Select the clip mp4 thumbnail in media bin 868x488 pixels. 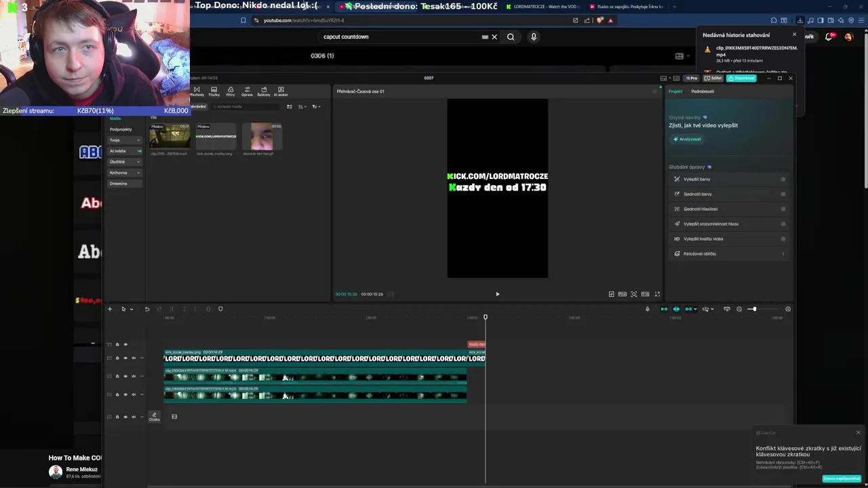(170, 136)
